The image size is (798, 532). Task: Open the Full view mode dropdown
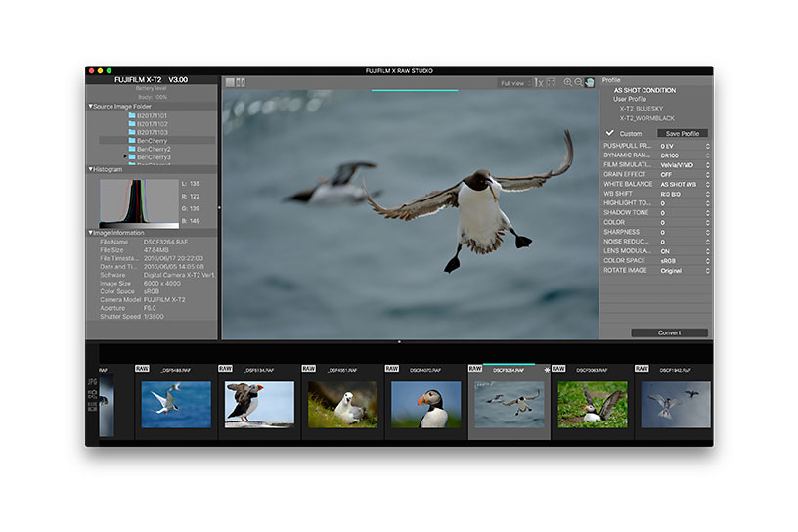pos(514,83)
